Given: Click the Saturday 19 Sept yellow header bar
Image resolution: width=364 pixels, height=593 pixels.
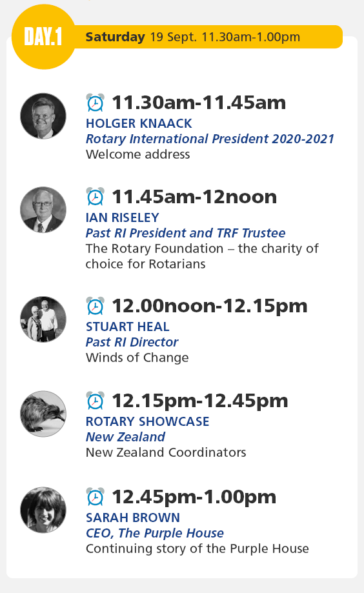Looking at the screenshot, I should [208, 37].
